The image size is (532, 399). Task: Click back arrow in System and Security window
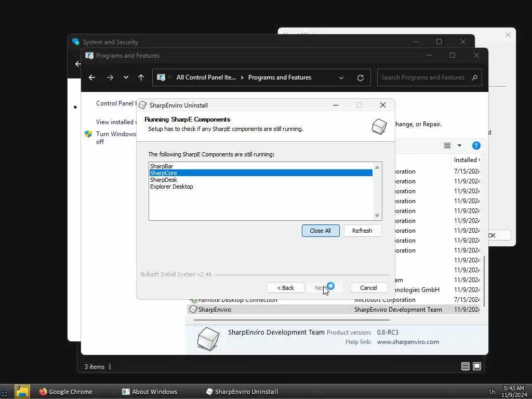tap(78, 64)
